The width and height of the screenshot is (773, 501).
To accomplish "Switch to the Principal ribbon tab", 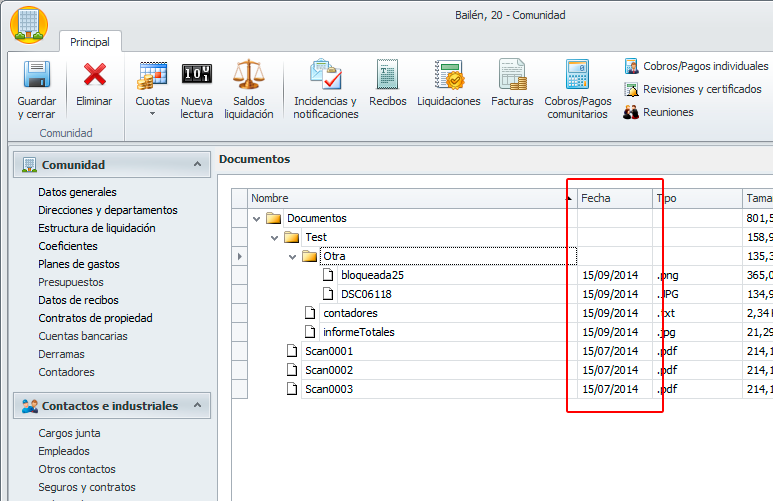I will point(90,42).
